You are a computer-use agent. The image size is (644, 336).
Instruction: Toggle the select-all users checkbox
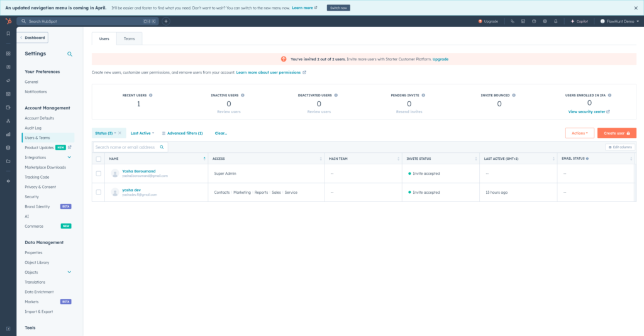coord(99,159)
